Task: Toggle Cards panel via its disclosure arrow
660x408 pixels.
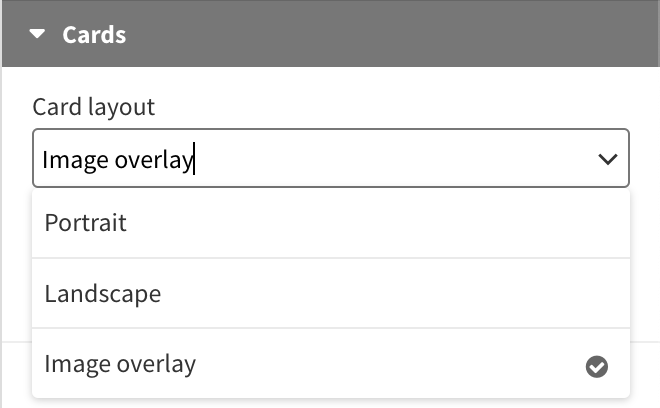Action: (37, 34)
